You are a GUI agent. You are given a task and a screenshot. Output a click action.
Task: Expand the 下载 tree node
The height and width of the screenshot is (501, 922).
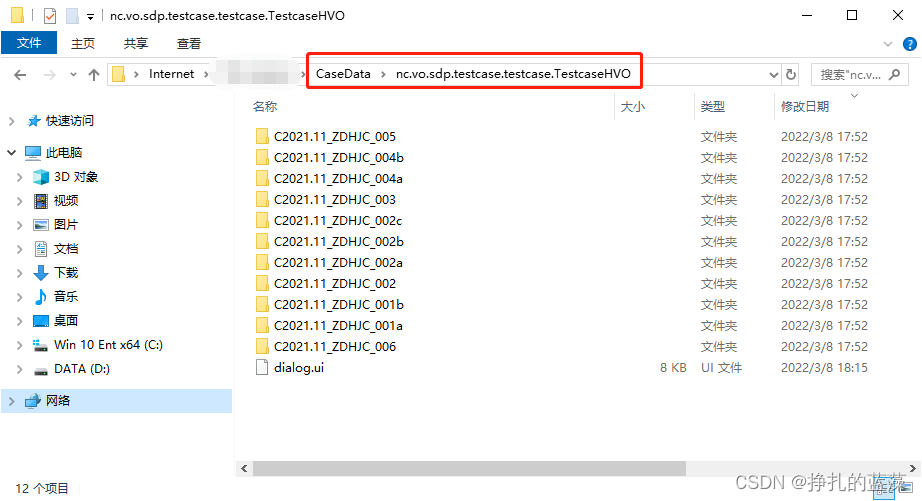pyautogui.click(x=19, y=273)
